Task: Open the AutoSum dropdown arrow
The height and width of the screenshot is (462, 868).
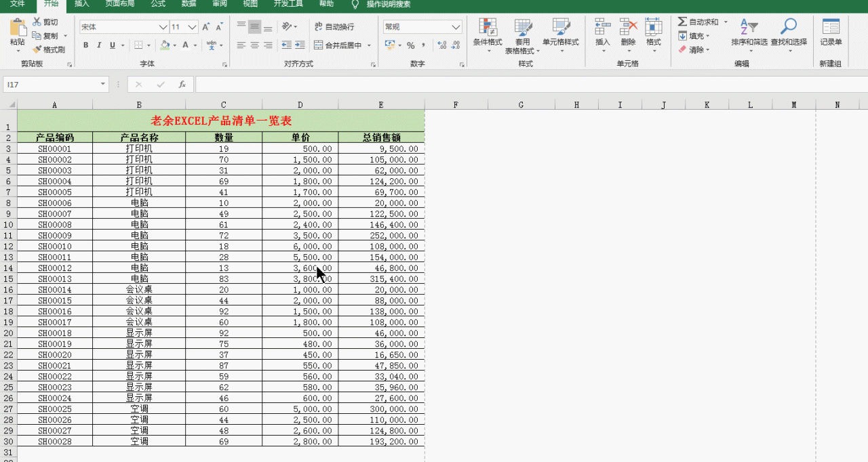Action: 726,22
